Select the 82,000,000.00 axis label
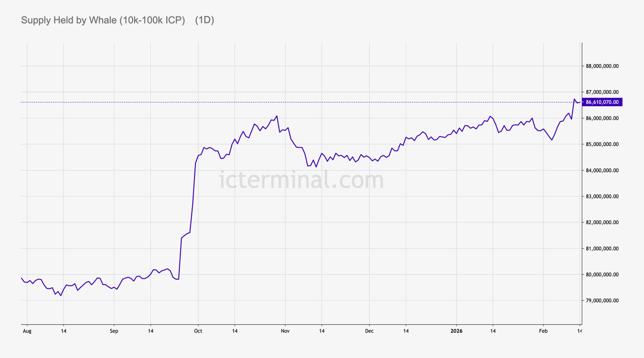This screenshot has width=644, height=358. point(602,222)
